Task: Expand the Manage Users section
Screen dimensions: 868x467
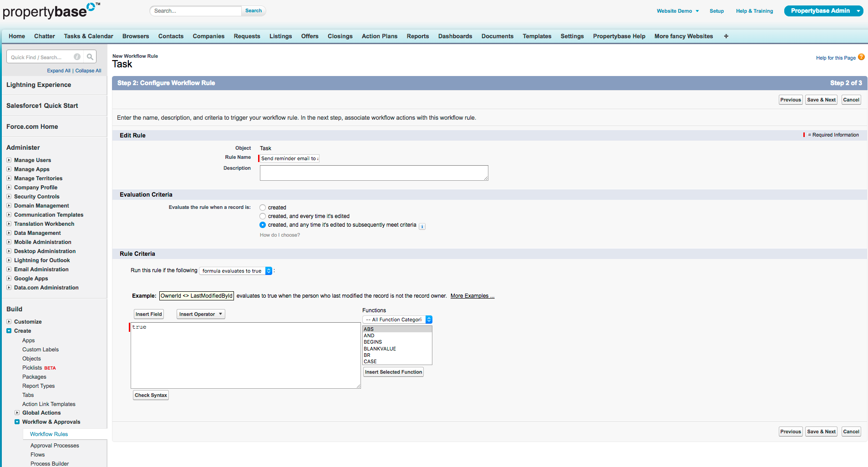Action: point(9,160)
